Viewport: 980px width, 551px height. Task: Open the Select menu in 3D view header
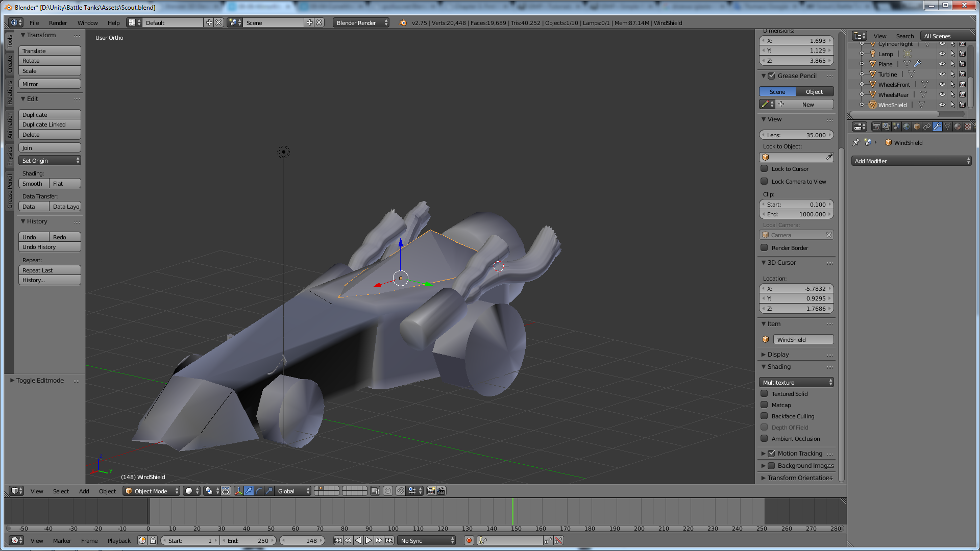(x=61, y=491)
